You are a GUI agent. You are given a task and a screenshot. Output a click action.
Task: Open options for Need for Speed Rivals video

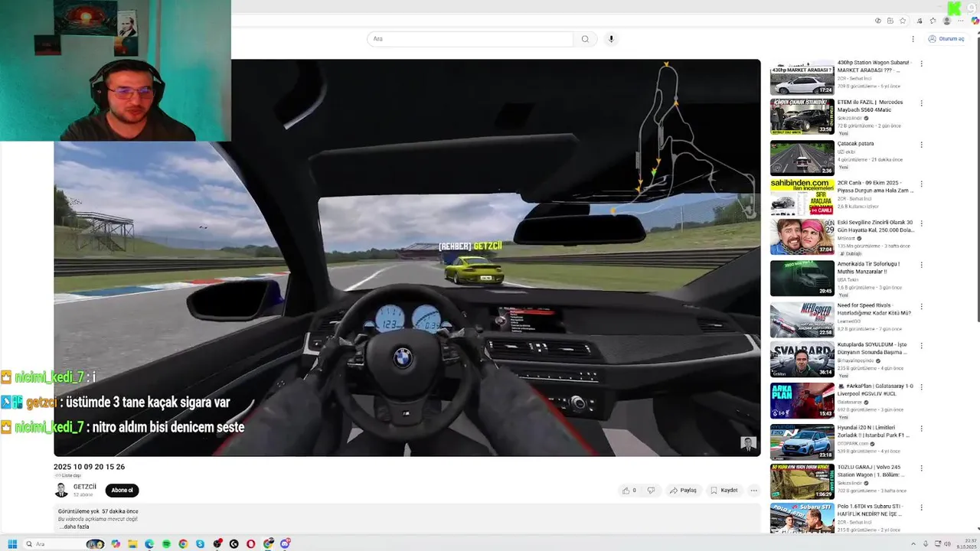(x=921, y=306)
